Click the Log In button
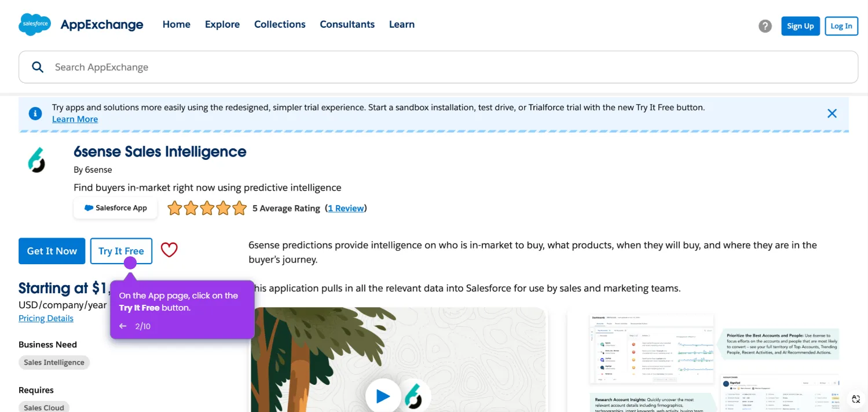Screen dimensions: 868x412 coord(841,26)
